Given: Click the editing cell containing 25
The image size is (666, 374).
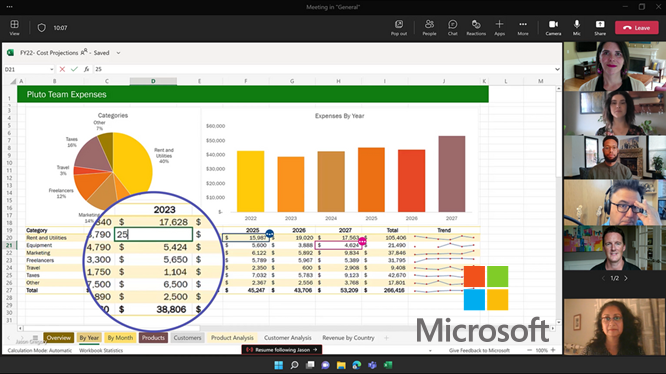Looking at the screenshot, I should pyautogui.click(x=153, y=234).
